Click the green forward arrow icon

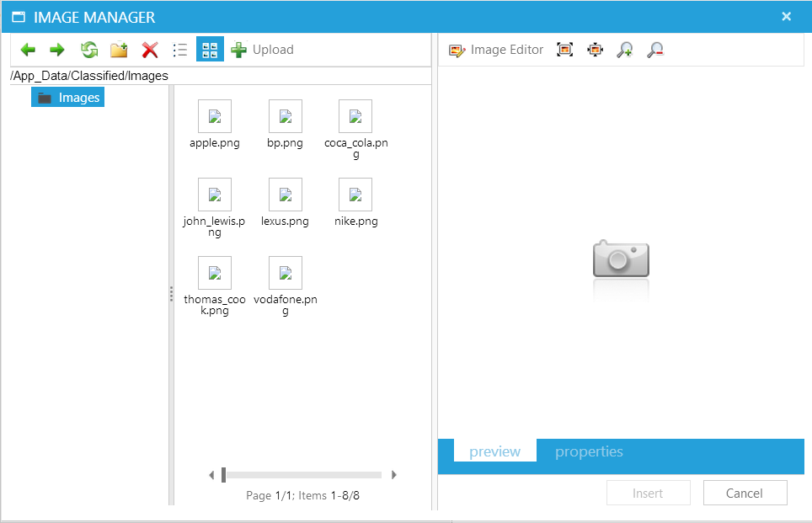pos(57,50)
